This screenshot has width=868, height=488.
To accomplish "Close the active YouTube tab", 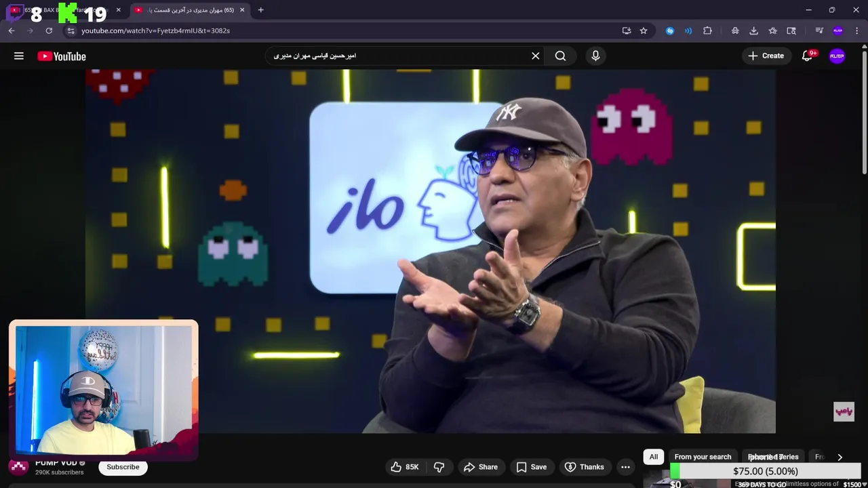I will pos(242,10).
